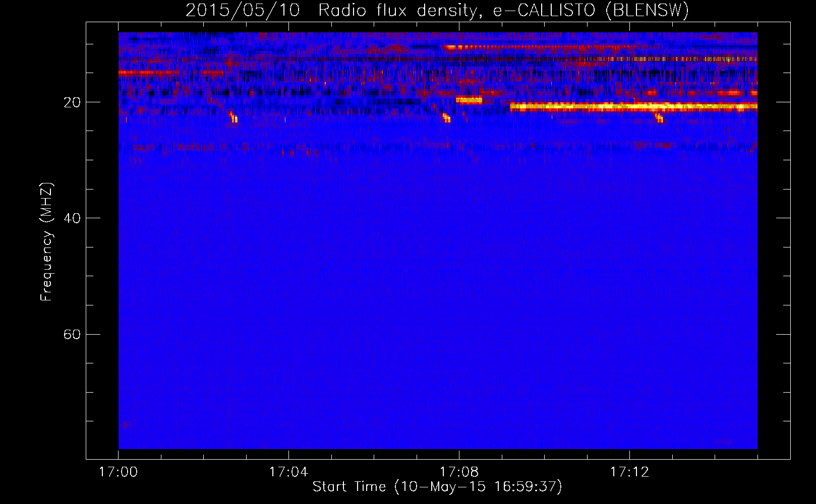Click the 20 MHz frequency tick label
The height and width of the screenshot is (504, 816).
click(72, 102)
